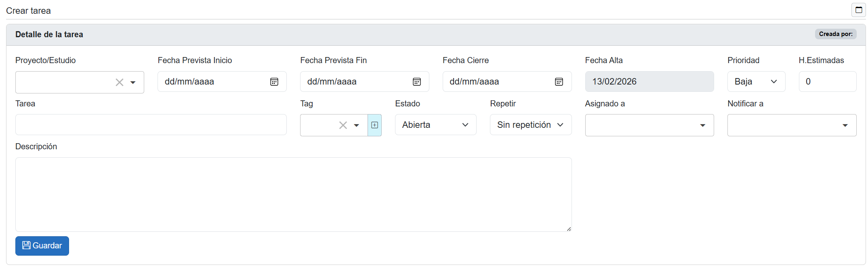Viewport: 868px width, 269px height.
Task: Click the Creada por badge
Action: [x=835, y=34]
